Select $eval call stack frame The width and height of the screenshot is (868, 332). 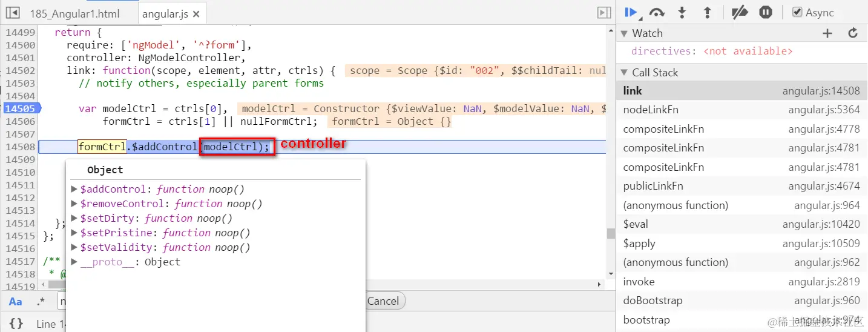pos(741,224)
